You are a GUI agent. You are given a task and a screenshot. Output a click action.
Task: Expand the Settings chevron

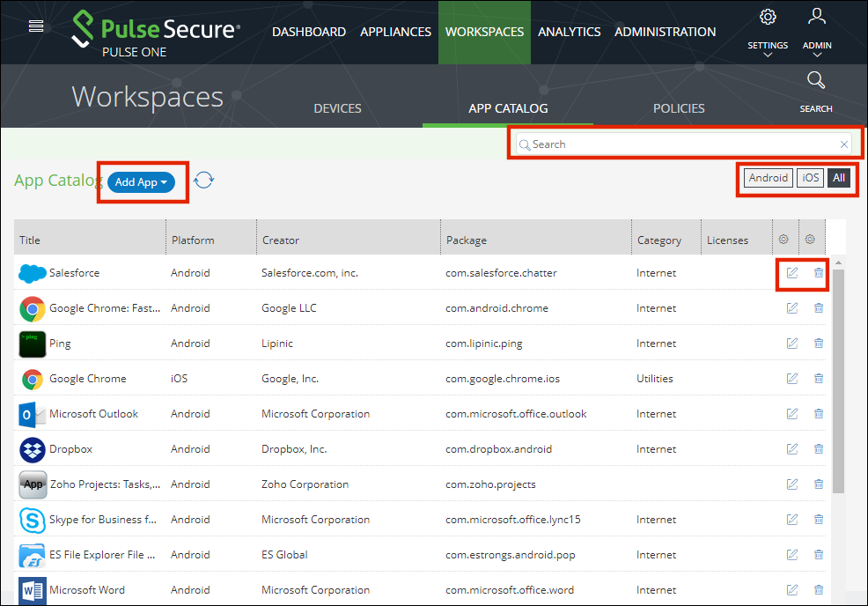pyautogui.click(x=768, y=55)
